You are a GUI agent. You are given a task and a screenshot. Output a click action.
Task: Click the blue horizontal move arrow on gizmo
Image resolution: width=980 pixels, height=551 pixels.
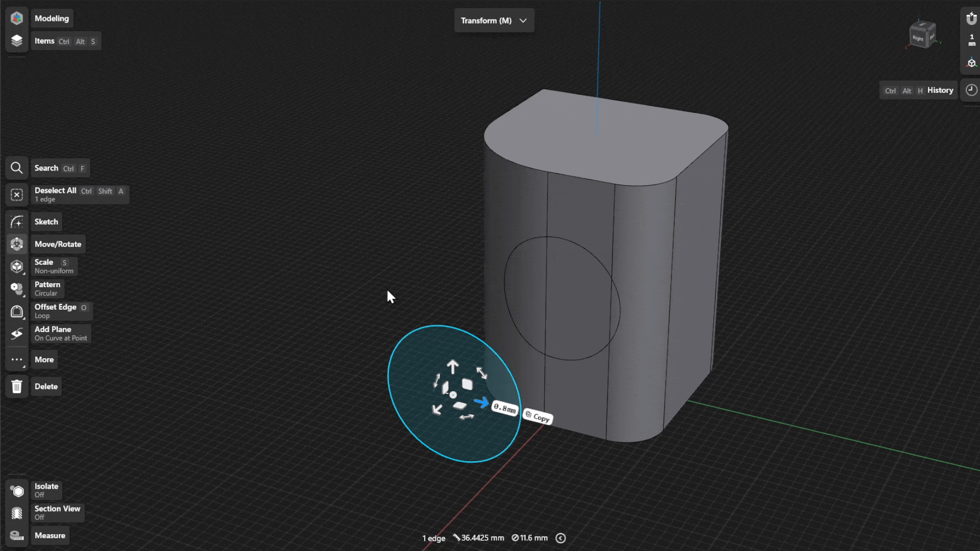click(481, 403)
